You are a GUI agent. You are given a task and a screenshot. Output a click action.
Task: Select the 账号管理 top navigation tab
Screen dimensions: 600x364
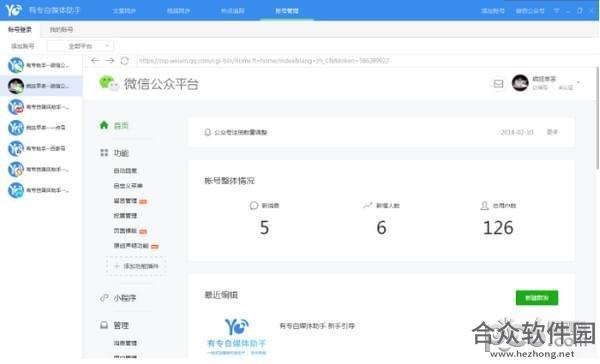(x=287, y=11)
